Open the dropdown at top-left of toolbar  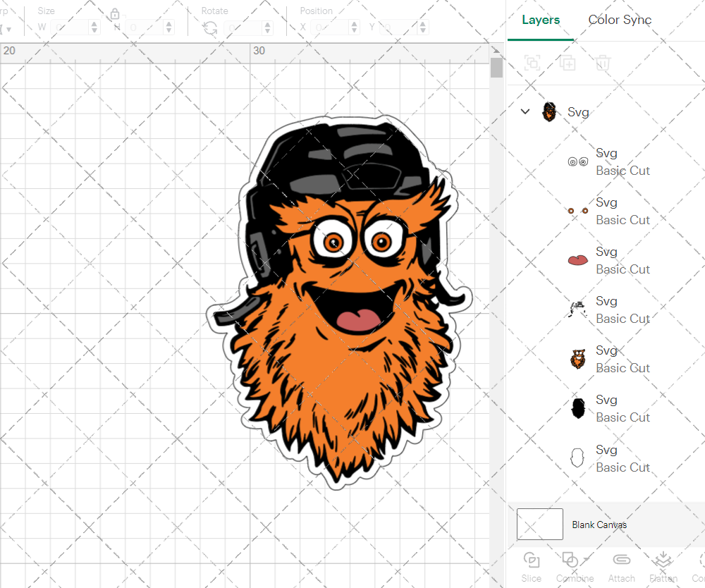click(x=8, y=27)
